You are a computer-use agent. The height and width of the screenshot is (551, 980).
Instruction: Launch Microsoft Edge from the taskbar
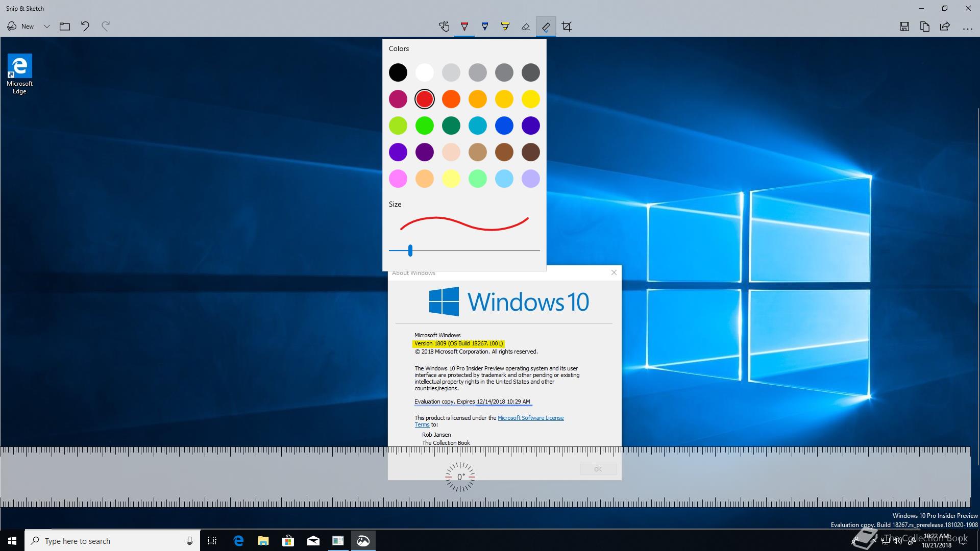pyautogui.click(x=238, y=541)
